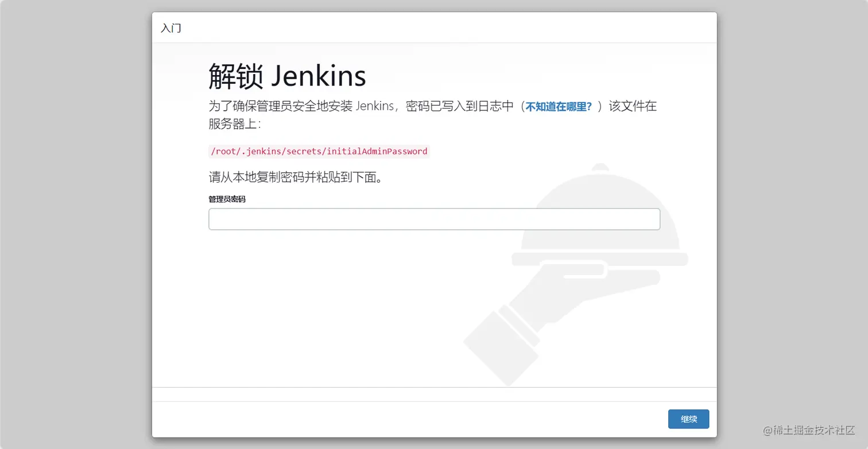This screenshot has width=868, height=449.
Task: Click the 解锁 Jenkins heading
Action: [287, 76]
